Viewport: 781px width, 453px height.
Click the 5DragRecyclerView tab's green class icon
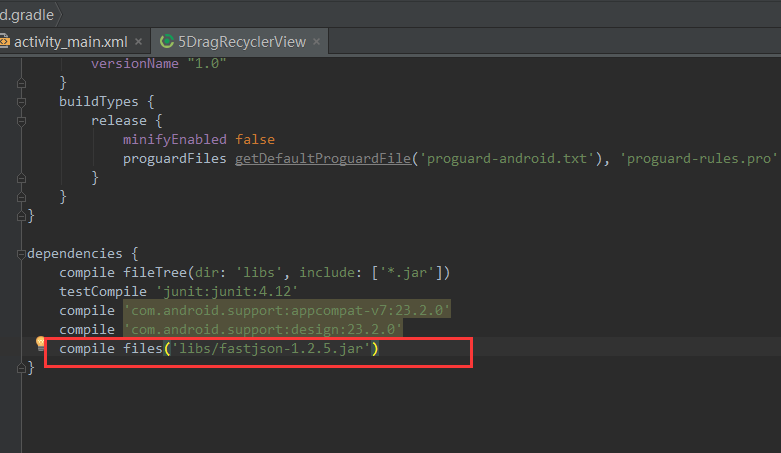point(166,41)
